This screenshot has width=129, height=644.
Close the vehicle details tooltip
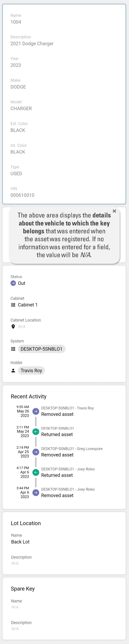pos(114,211)
